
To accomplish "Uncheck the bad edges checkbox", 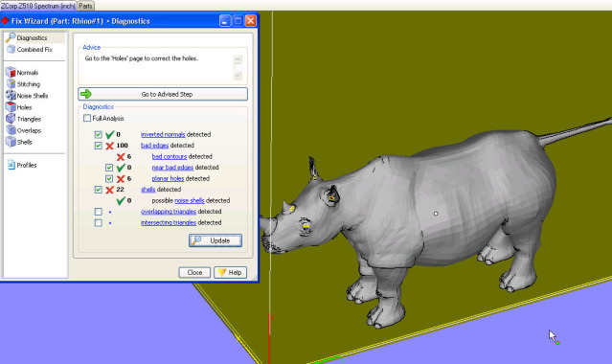I will (98, 146).
